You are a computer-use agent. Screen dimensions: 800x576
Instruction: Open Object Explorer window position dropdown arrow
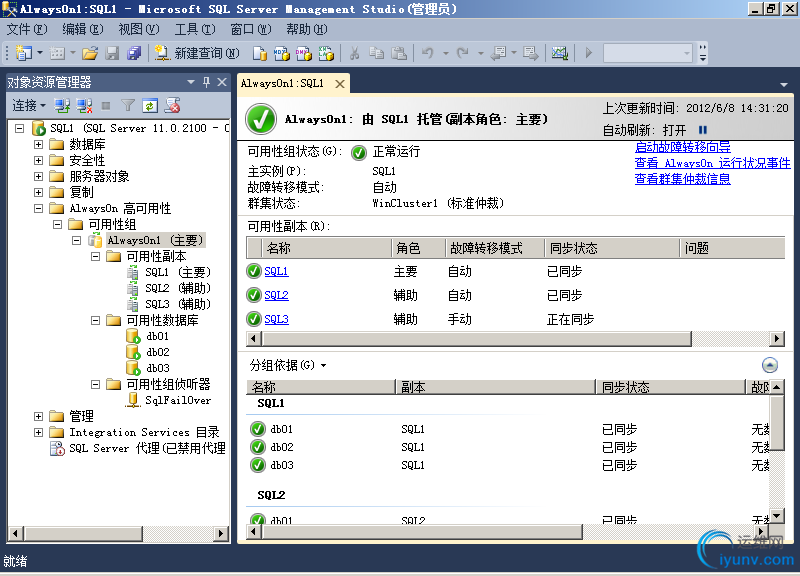(191, 82)
